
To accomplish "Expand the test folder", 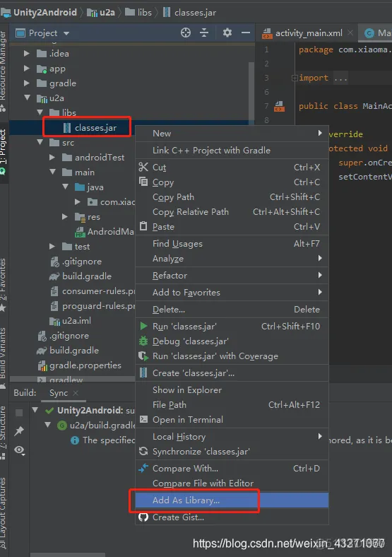I will (x=52, y=247).
